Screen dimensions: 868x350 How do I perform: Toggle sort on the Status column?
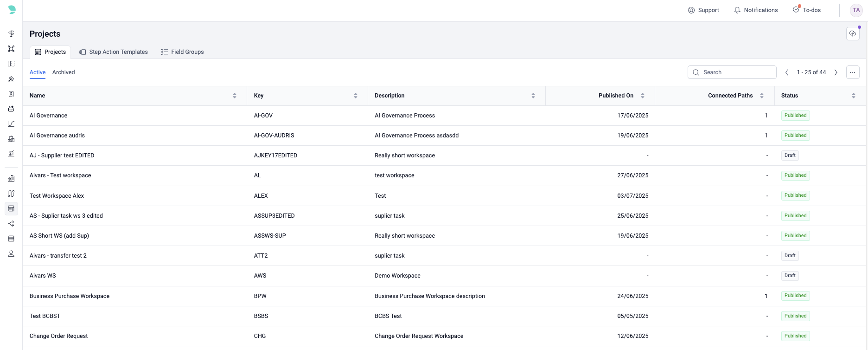click(x=853, y=96)
